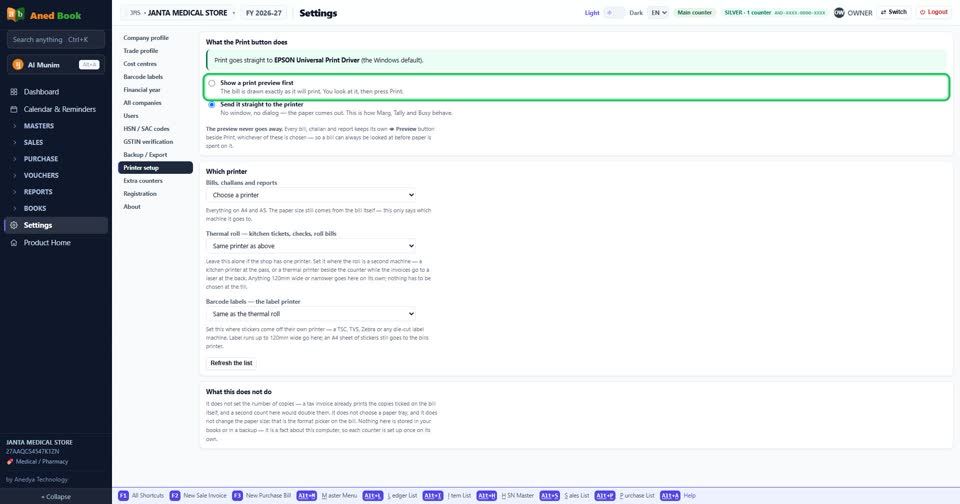Click the Alt+P Purchase List key badge

(x=604, y=495)
